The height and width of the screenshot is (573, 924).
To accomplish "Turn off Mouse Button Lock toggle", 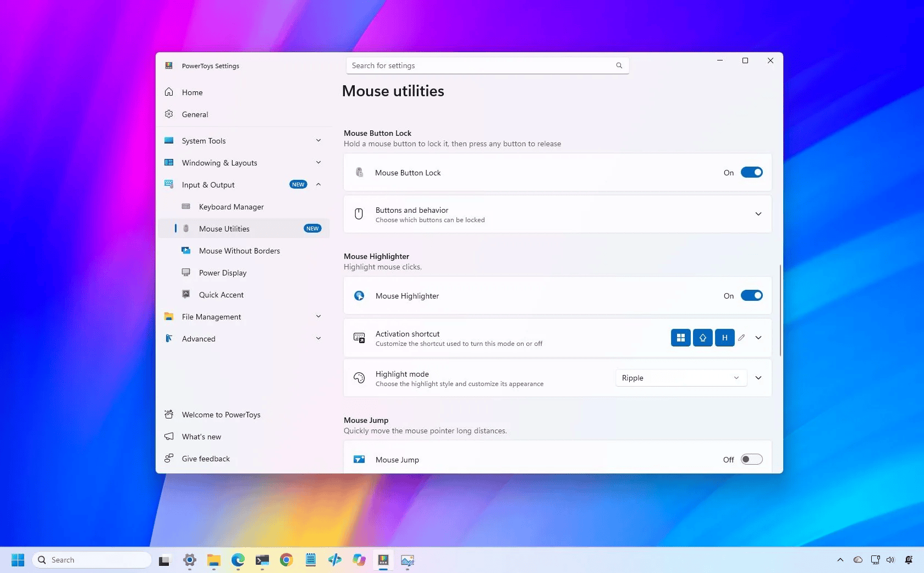I will tap(751, 173).
